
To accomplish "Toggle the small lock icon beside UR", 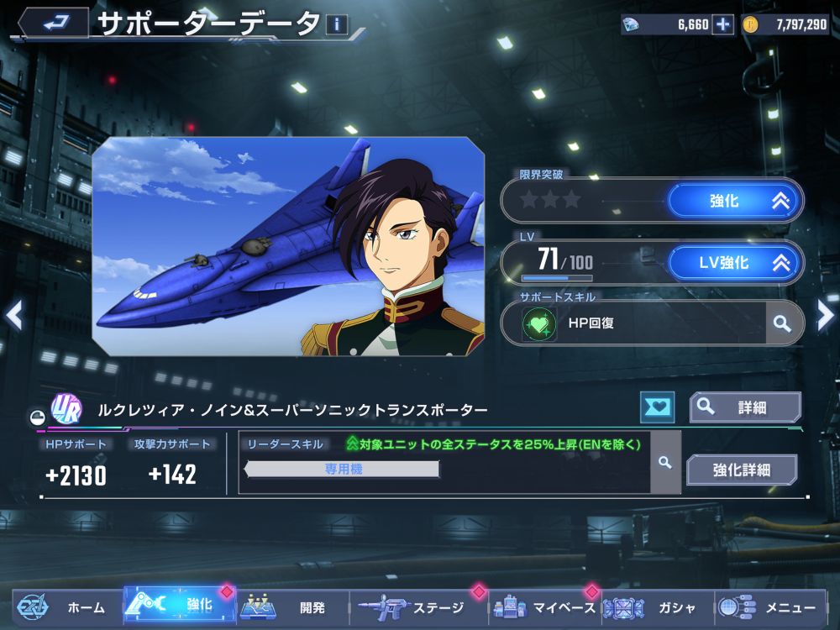I will [x=37, y=417].
